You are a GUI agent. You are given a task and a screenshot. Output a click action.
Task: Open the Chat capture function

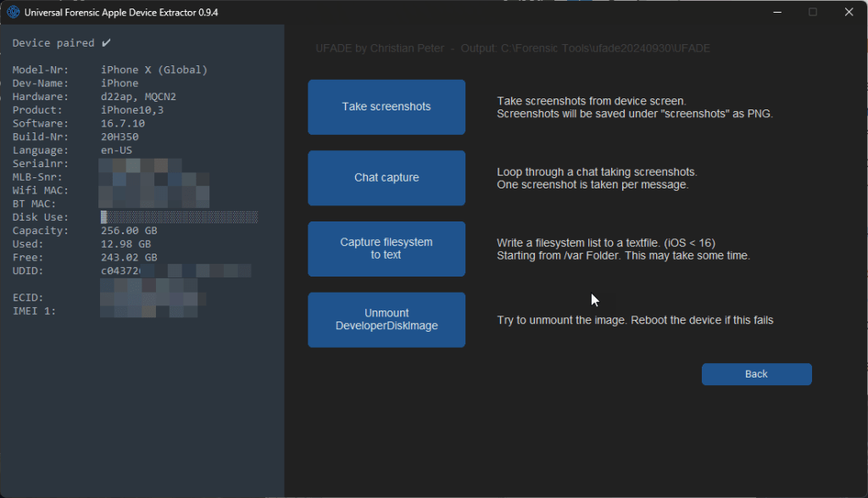tap(387, 178)
